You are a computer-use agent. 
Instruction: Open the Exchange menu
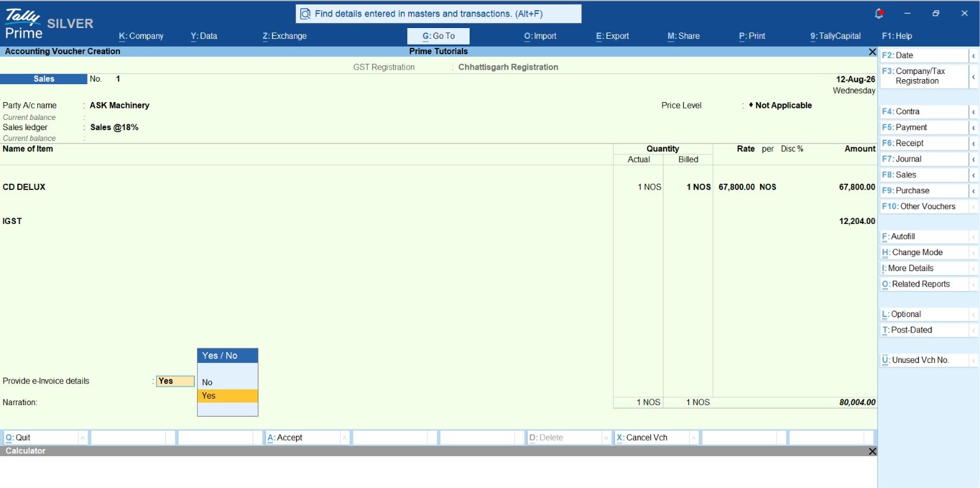tap(285, 36)
